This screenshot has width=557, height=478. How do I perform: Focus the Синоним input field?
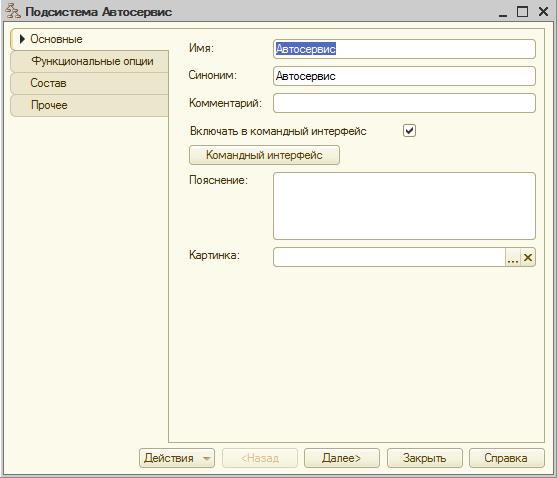(404, 76)
